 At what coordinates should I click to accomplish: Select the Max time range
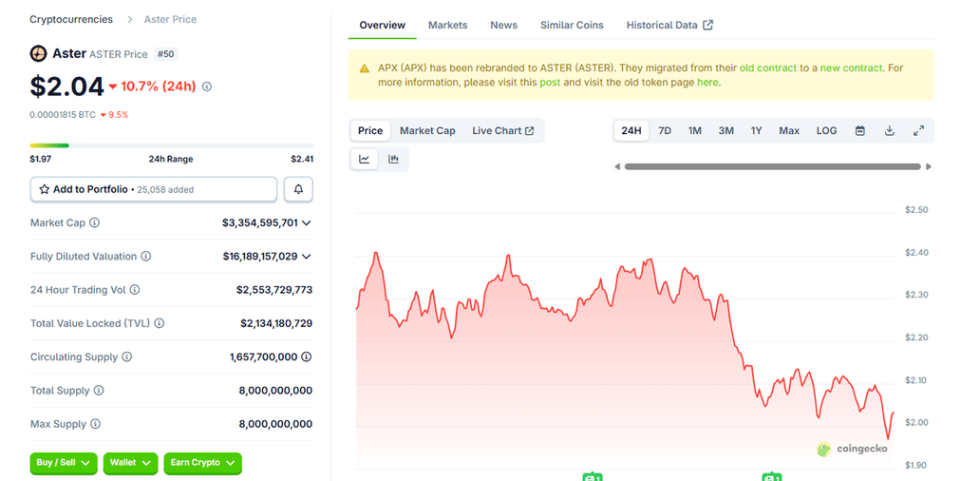(789, 131)
